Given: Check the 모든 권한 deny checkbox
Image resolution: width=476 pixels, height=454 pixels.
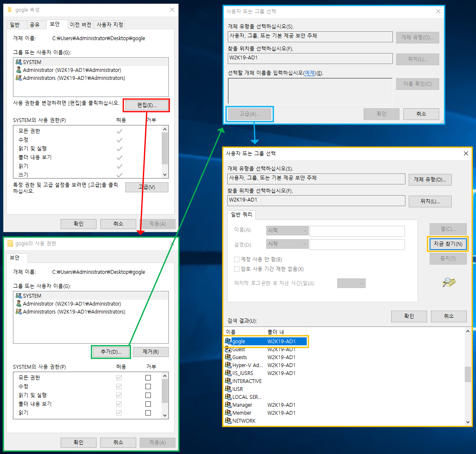Looking at the screenshot, I should (148, 378).
